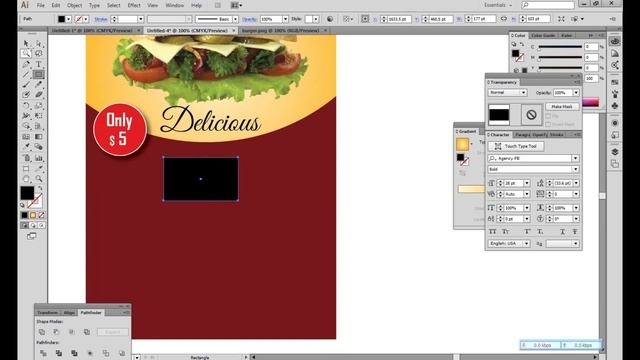The image size is (640, 360).
Task: Select the Scale tool
Action: click(39, 105)
